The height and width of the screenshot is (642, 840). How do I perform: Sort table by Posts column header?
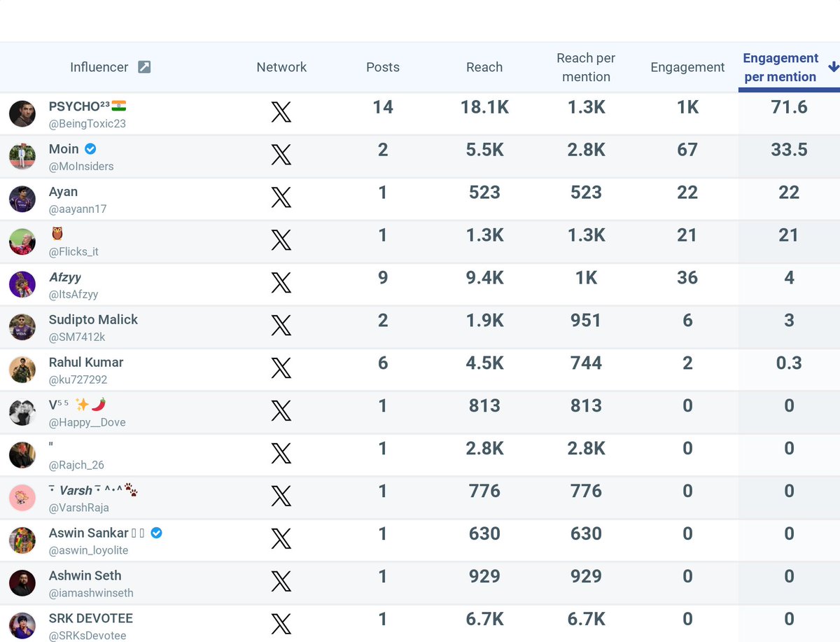click(383, 67)
